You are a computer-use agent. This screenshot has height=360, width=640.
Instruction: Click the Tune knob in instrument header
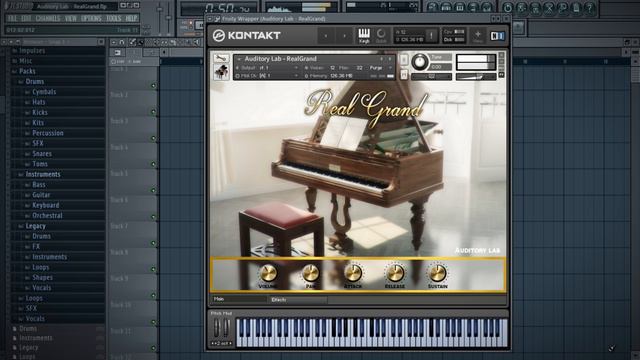419,62
